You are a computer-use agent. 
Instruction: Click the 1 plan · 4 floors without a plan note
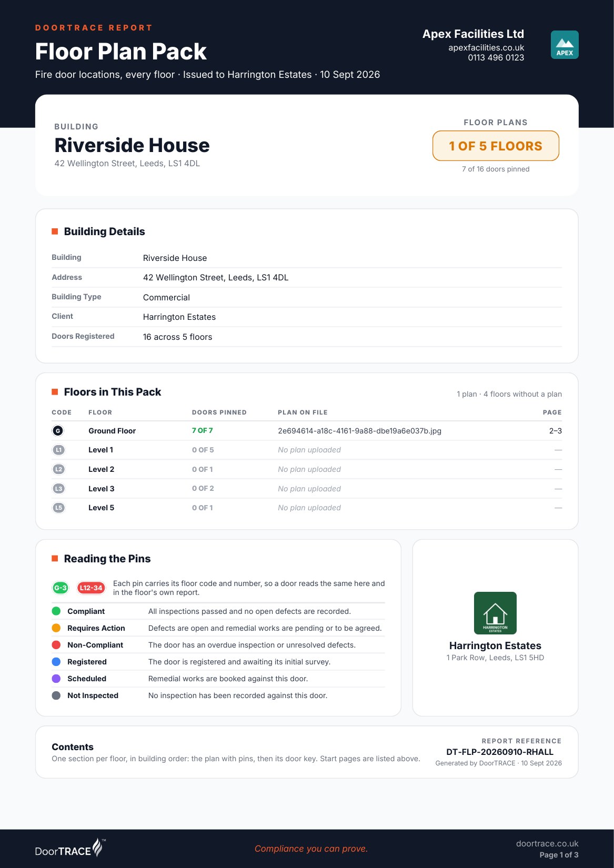(x=509, y=394)
